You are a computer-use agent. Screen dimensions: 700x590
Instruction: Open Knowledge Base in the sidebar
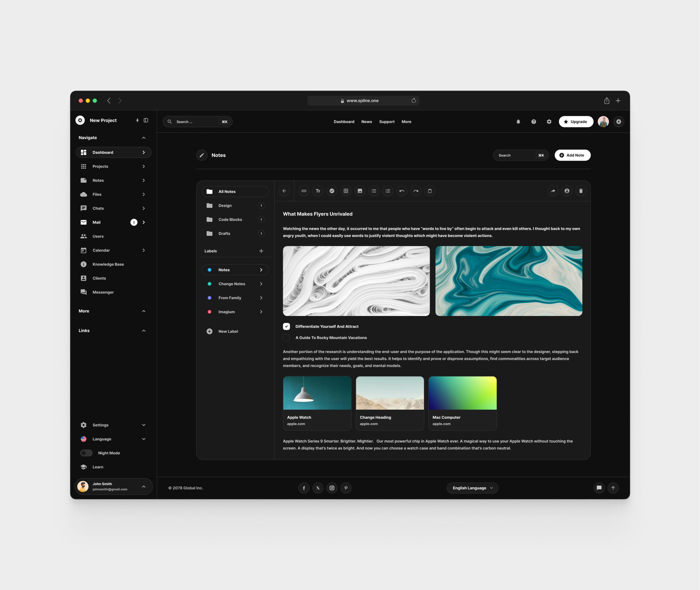[x=113, y=264]
